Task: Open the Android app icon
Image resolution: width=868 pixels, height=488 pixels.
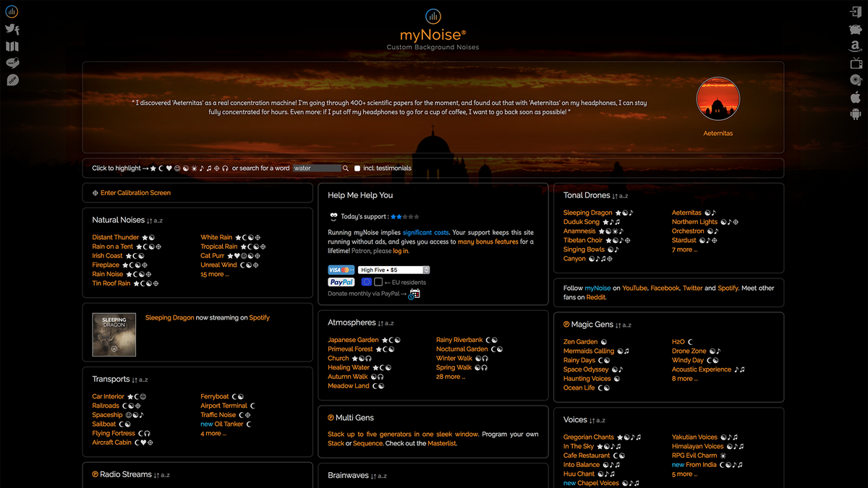Action: click(x=856, y=114)
